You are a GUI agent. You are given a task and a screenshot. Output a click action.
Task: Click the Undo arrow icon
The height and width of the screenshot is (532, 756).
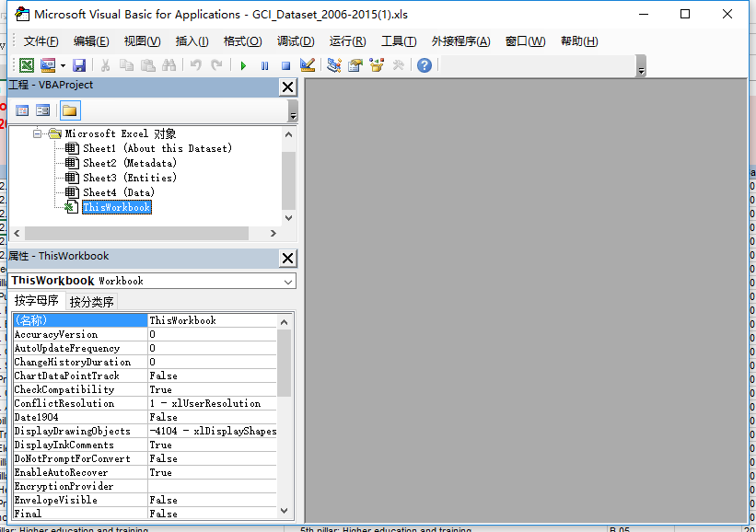(x=196, y=65)
